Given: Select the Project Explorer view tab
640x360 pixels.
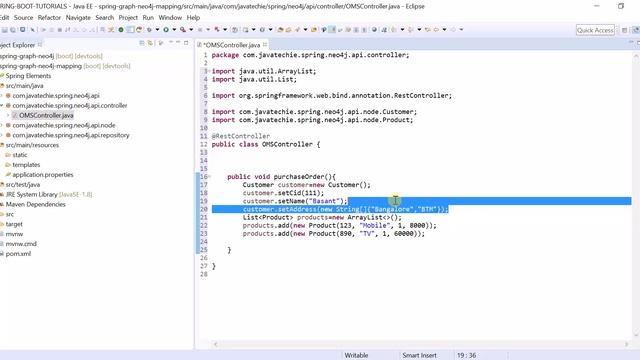Looking at the screenshot, I should 18,45.
